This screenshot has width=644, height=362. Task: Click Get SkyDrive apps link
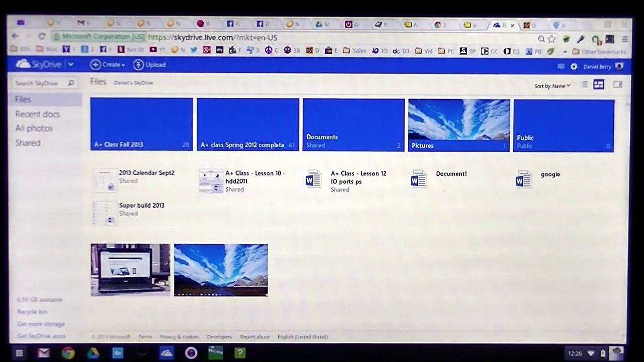(41, 336)
